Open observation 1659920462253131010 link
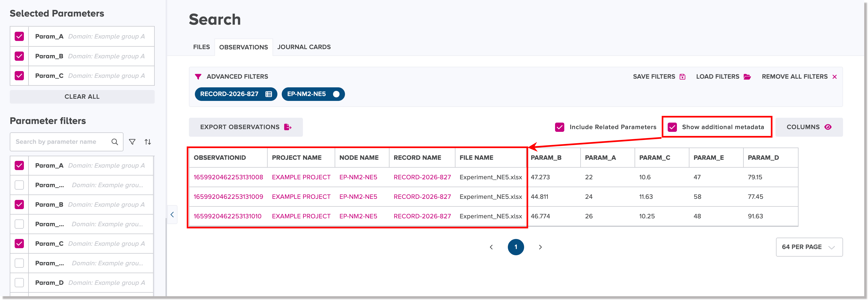Viewport: 868px width, 300px height. tap(227, 216)
